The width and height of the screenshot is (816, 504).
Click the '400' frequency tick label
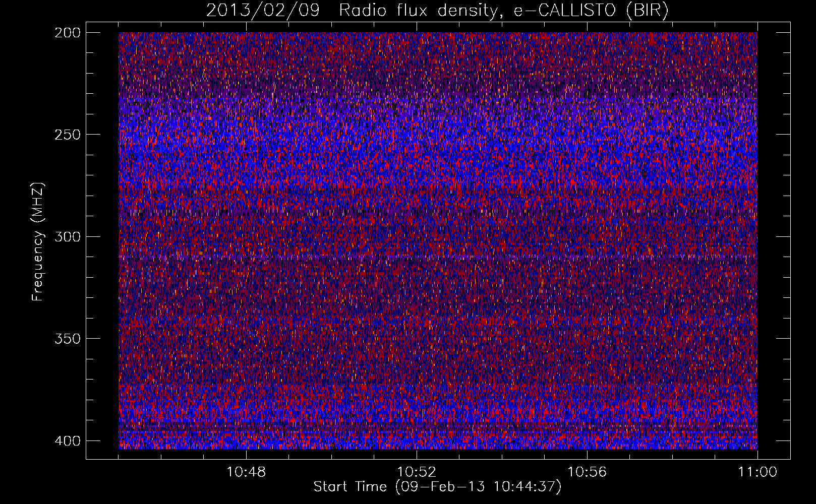pyautogui.click(x=67, y=441)
